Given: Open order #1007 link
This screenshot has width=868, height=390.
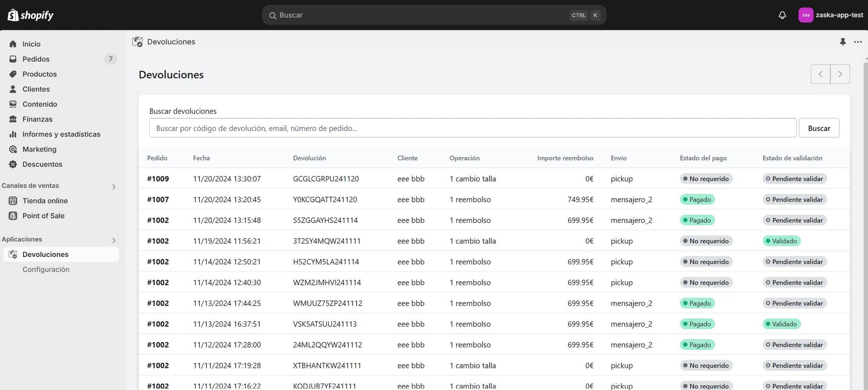Looking at the screenshot, I should click(x=158, y=199).
